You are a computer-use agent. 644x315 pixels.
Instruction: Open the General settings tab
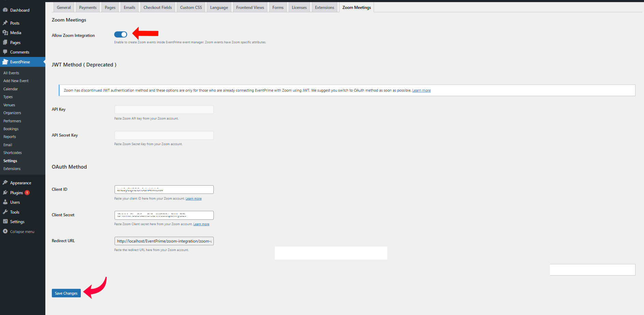point(64,7)
